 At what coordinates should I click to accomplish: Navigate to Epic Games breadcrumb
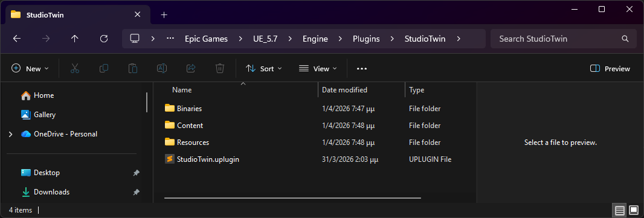click(206, 39)
